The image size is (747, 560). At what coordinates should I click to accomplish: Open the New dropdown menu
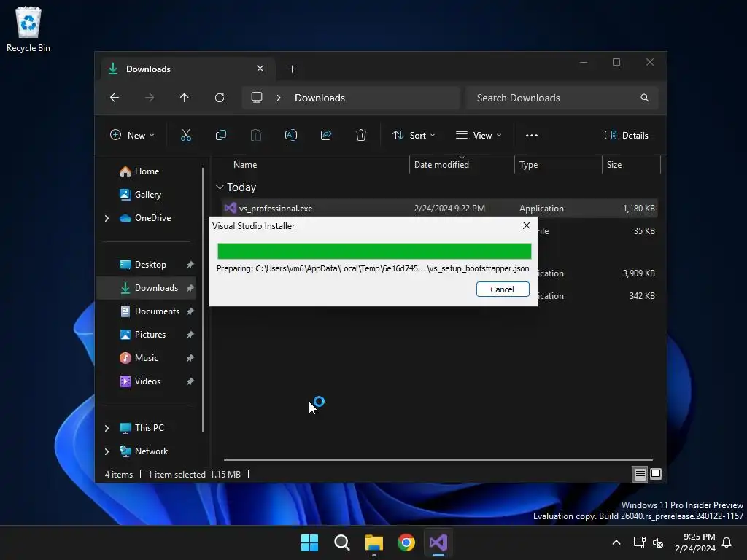pyautogui.click(x=133, y=135)
